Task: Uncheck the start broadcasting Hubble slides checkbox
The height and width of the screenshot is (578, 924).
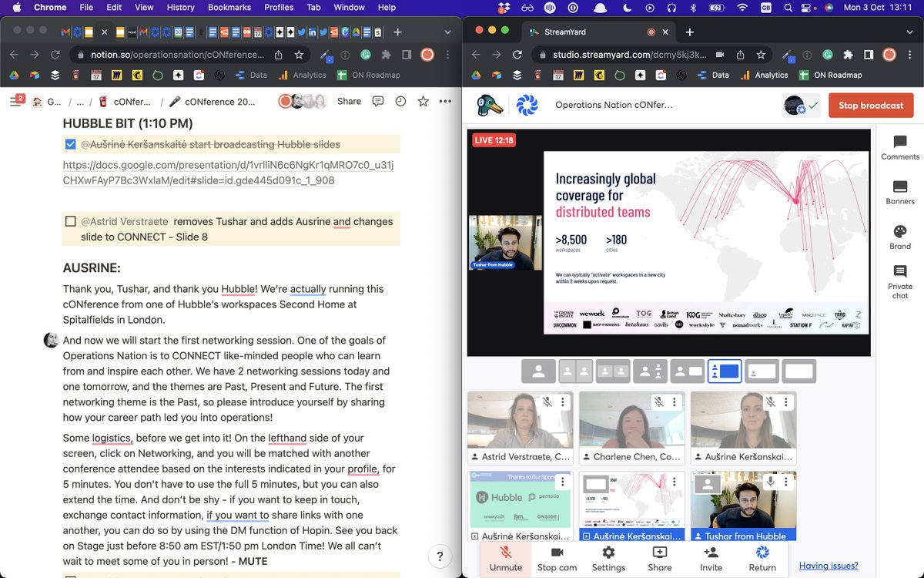Action: [71, 144]
